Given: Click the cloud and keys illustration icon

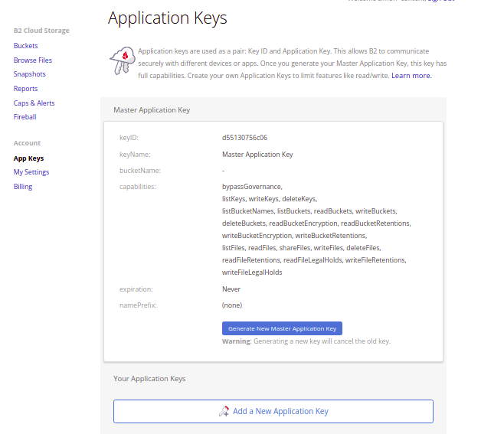Looking at the screenshot, I should [x=123, y=60].
